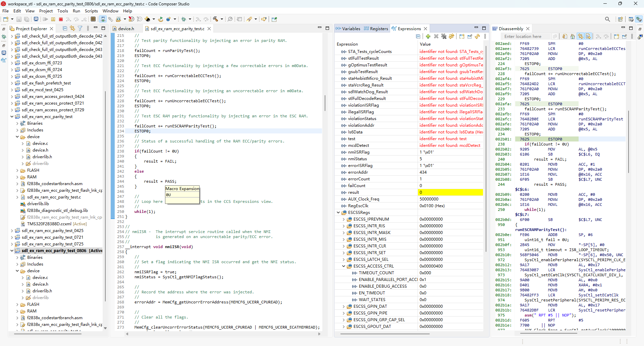
Task: Close the sdl_ex_ram_ecc_parity_test.c editor tab
Action: pos(209,28)
